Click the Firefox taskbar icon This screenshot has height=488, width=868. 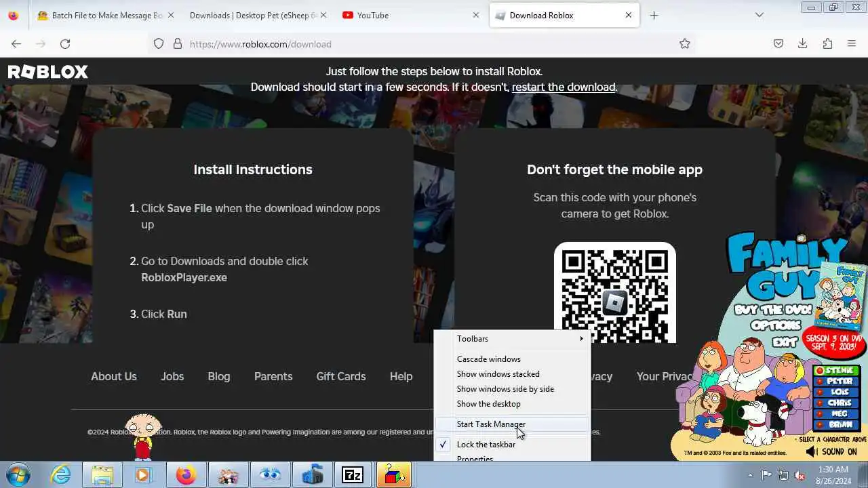pos(186,475)
